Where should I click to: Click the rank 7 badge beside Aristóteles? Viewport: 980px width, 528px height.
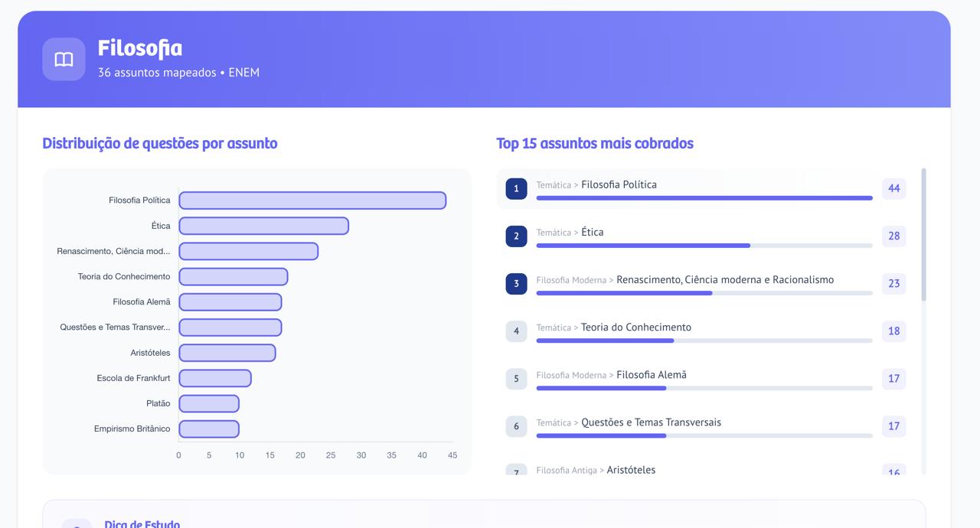515,471
